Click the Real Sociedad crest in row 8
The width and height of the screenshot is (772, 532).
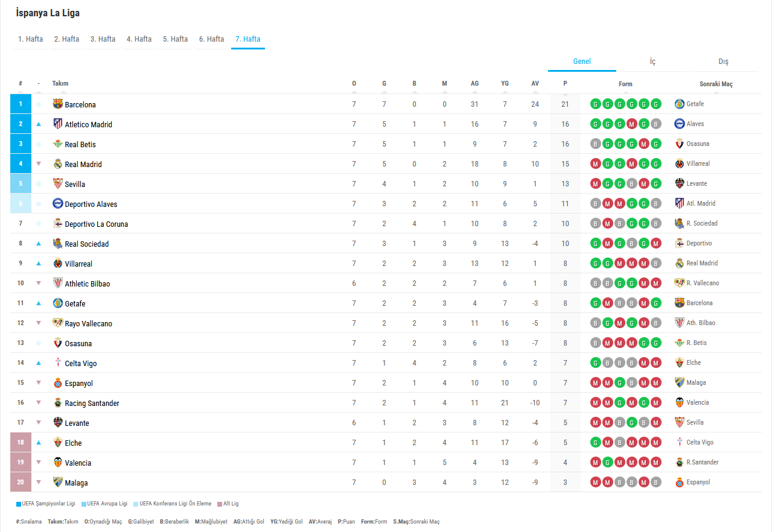(x=58, y=243)
